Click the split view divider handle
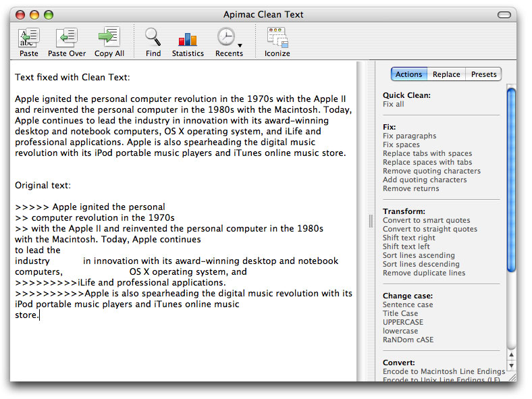The height and width of the screenshot is (399, 532). pos(371,221)
